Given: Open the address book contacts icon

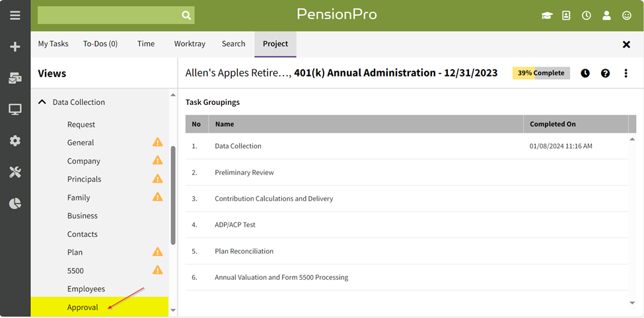Looking at the screenshot, I should (567, 16).
